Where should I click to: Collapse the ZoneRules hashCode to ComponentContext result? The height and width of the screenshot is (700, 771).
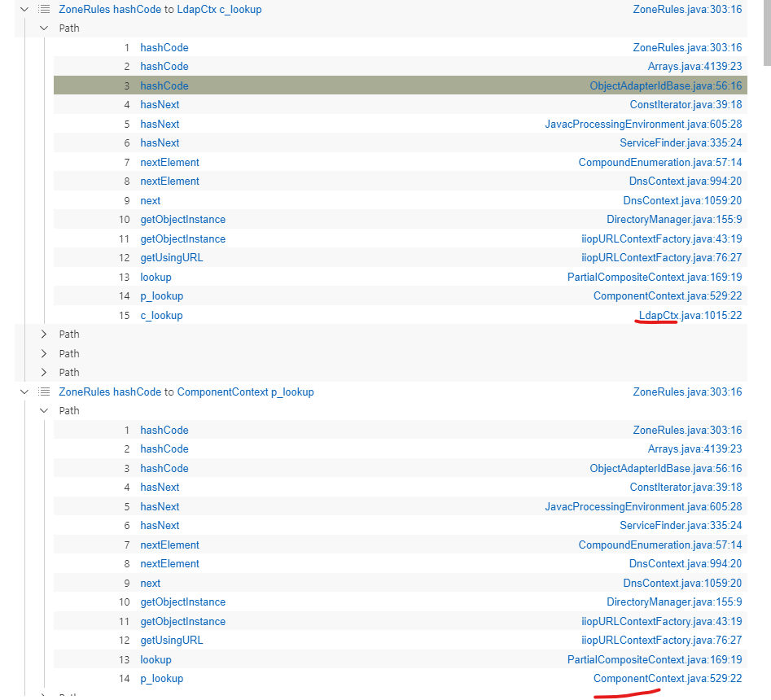(x=24, y=392)
